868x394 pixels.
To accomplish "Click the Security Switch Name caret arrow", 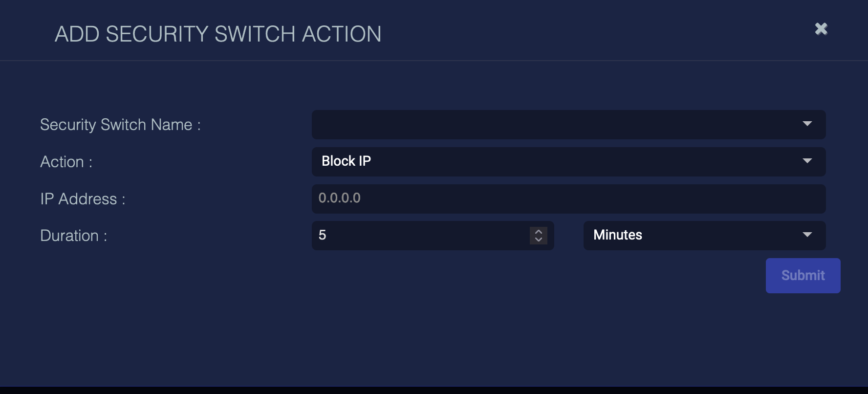I will click(x=807, y=124).
